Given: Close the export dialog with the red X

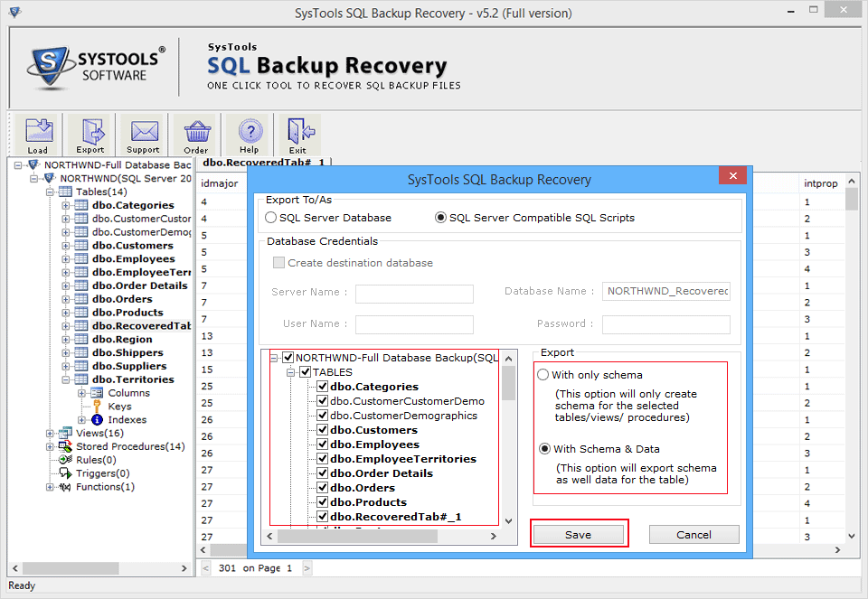Looking at the screenshot, I should point(733,176).
